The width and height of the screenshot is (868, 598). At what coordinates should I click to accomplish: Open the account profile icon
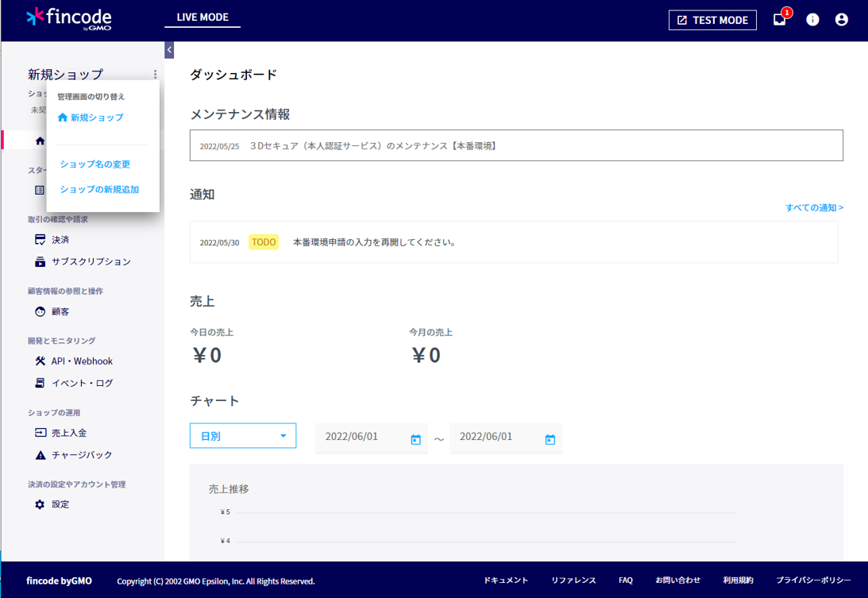(842, 19)
